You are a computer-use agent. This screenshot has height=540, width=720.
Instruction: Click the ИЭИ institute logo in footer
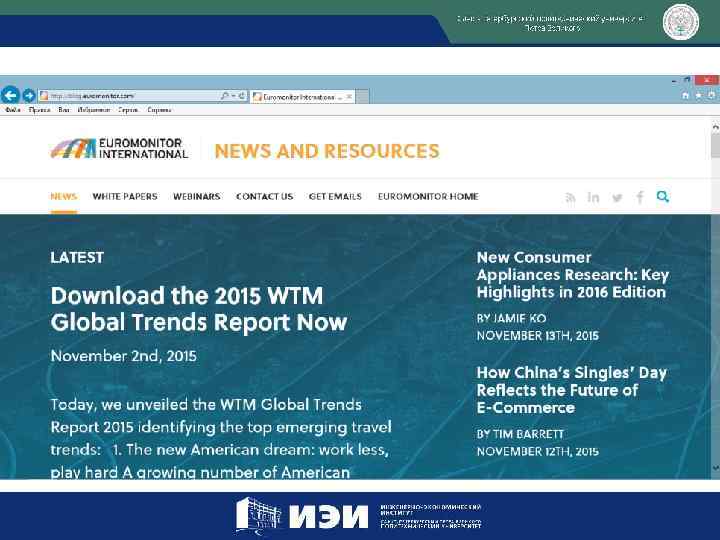coord(302,516)
